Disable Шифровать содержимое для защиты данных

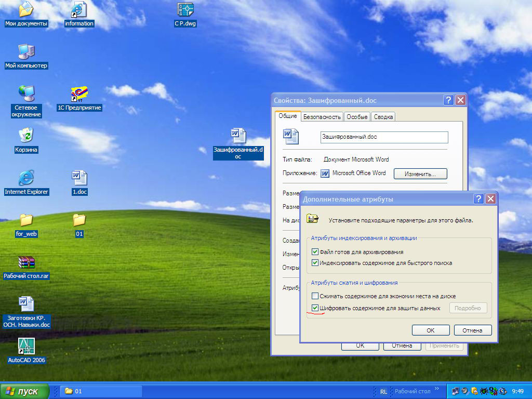click(315, 308)
